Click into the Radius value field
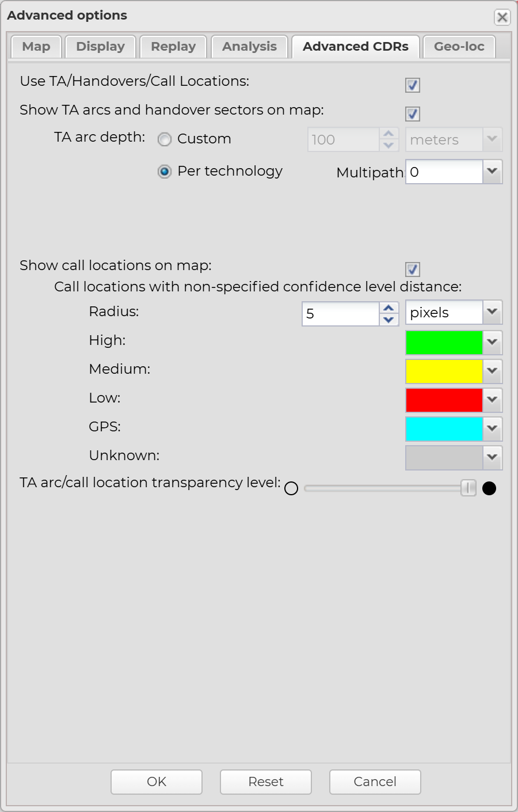 pyautogui.click(x=340, y=314)
